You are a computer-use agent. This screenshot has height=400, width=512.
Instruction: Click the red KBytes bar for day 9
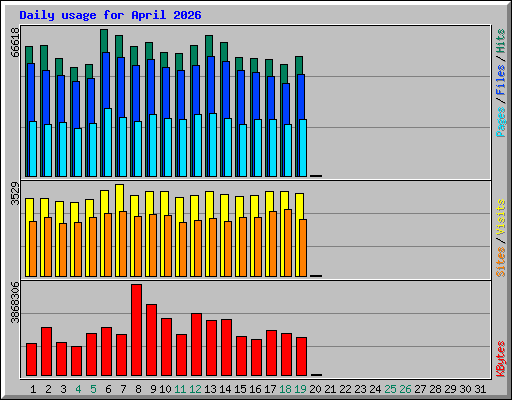point(151,340)
